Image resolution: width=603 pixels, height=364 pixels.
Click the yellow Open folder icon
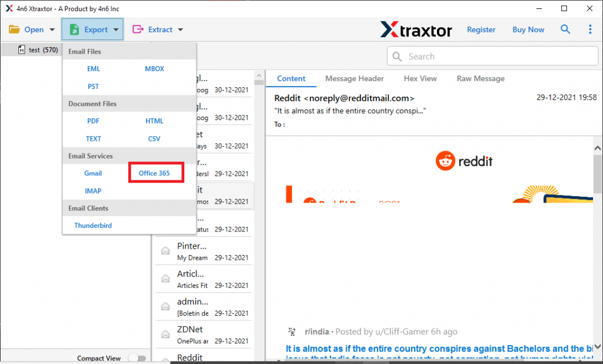click(15, 29)
